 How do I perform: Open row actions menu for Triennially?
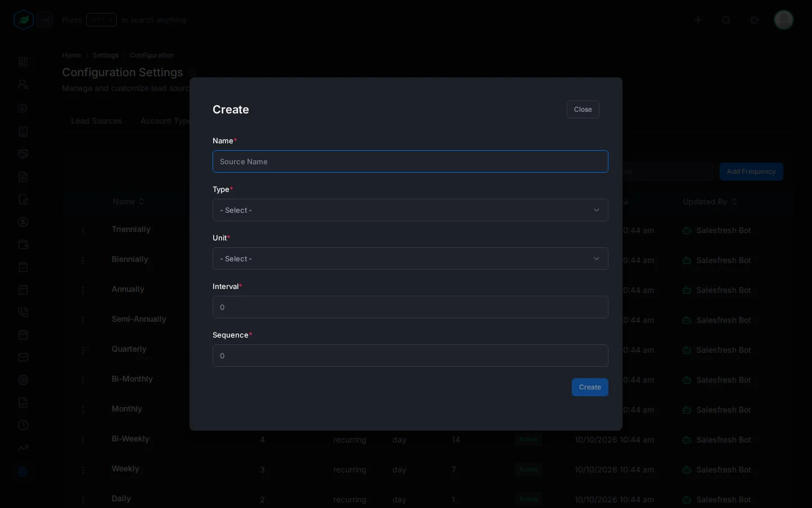click(83, 230)
